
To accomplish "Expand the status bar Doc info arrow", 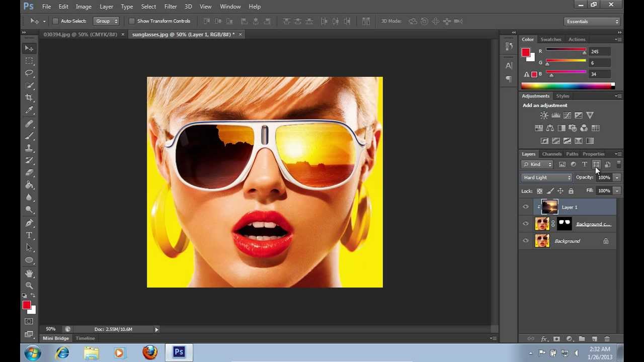I will point(156,329).
